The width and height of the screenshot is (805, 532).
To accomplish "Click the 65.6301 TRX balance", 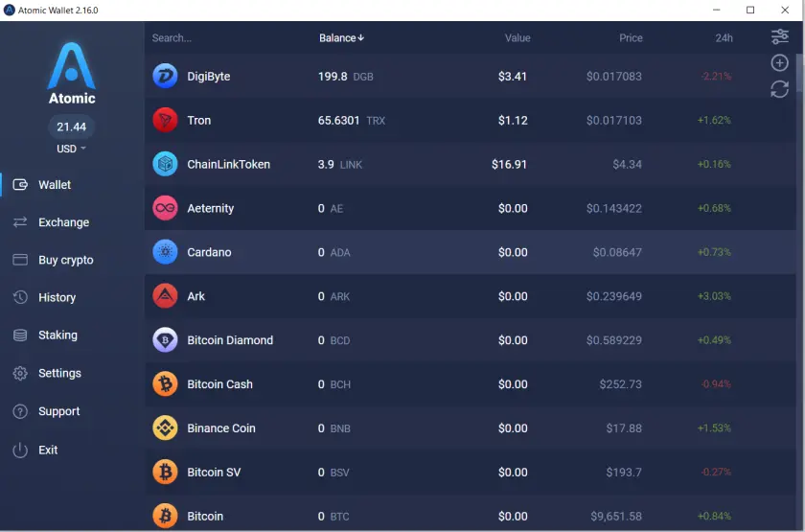I will (x=352, y=120).
